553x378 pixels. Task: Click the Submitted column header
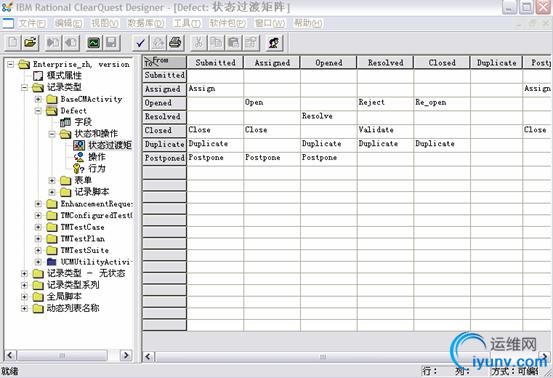(215, 62)
